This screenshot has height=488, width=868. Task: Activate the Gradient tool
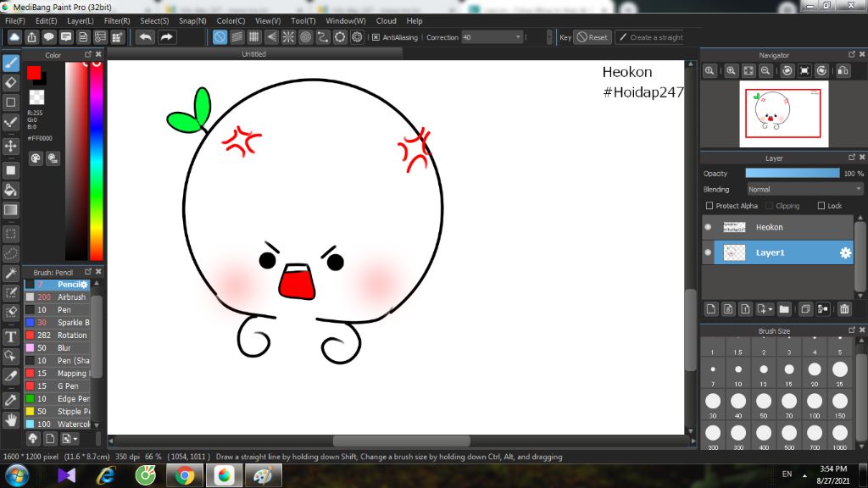(11, 210)
